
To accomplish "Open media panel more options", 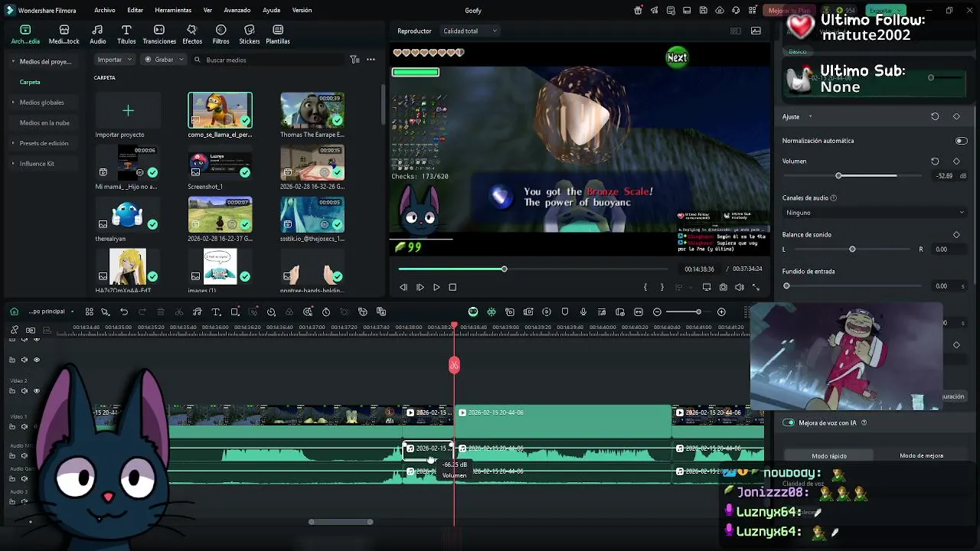I will pyautogui.click(x=371, y=60).
